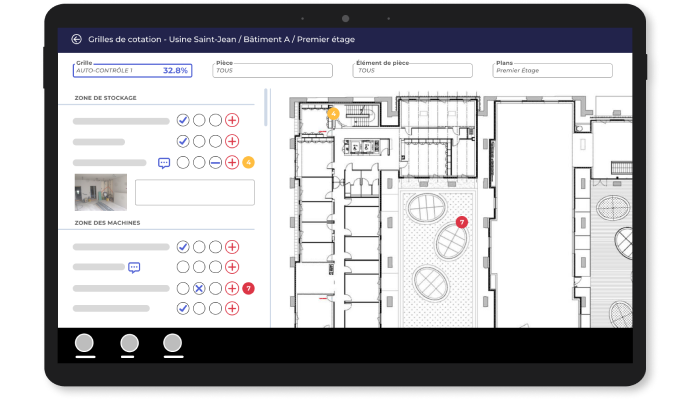Toggle the X rating on badge 7 row
The image size is (700, 400).
coord(199,288)
